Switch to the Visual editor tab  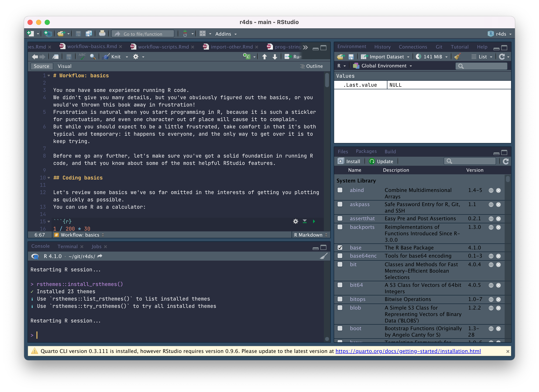tap(64, 66)
